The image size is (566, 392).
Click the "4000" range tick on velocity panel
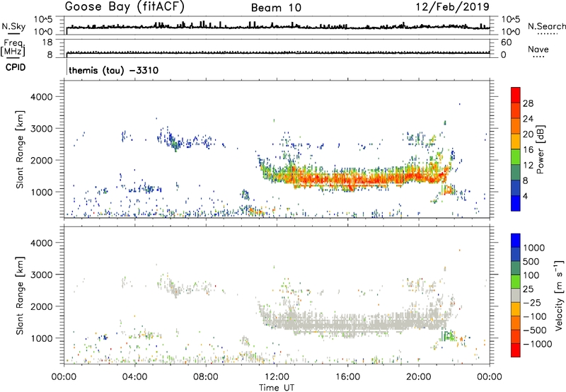(42, 243)
